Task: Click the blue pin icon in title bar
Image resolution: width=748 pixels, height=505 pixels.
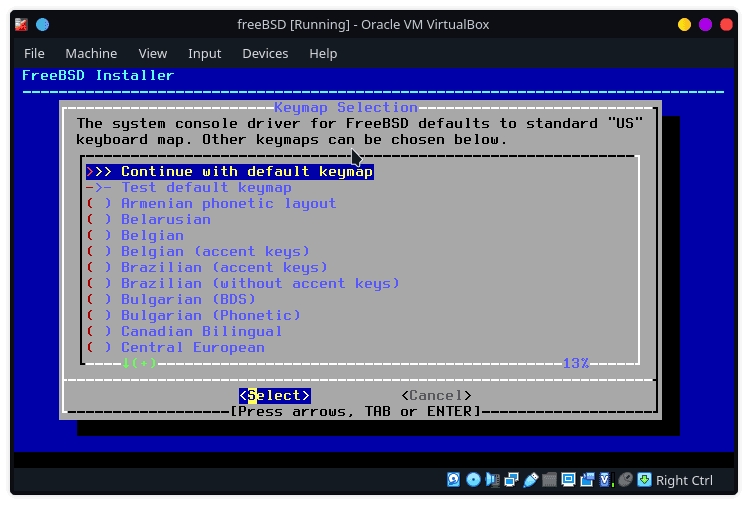Action: pyautogui.click(x=42, y=24)
